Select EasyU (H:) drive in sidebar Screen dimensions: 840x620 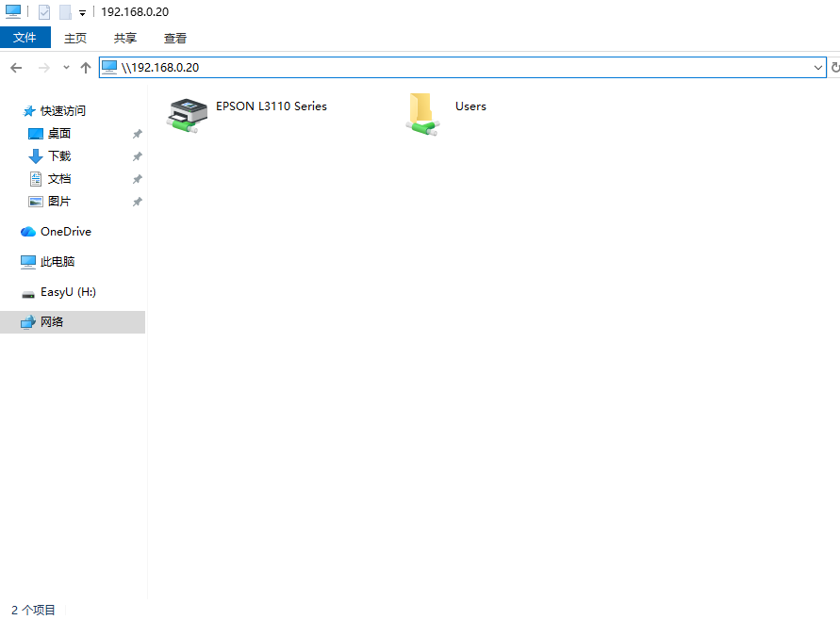pos(68,292)
